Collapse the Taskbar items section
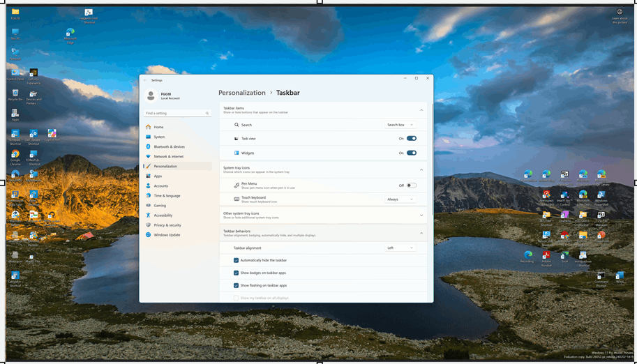Image resolution: width=637 pixels, height=364 pixels. pyautogui.click(x=421, y=110)
